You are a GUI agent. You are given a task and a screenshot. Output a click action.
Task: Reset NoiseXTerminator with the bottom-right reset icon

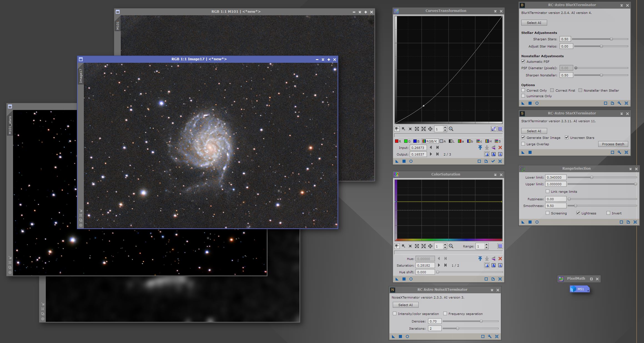pos(497,337)
